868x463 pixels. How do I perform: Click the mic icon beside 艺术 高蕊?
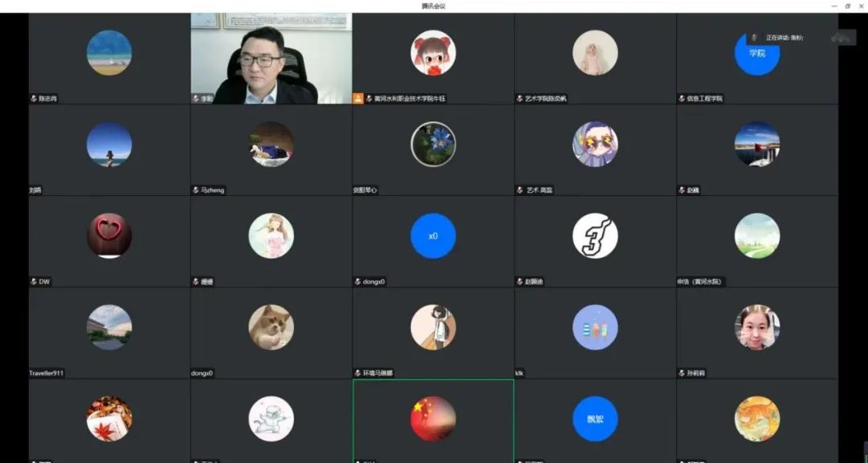519,191
